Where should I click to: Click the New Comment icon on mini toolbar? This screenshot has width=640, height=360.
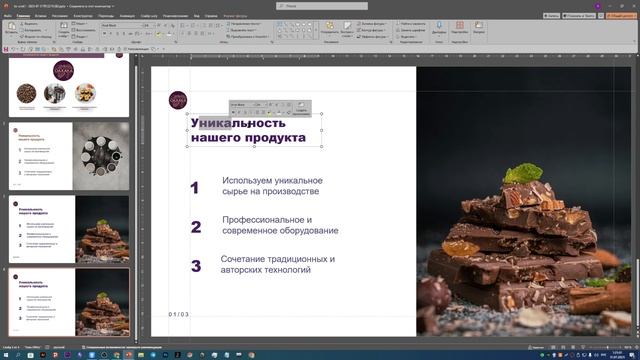click(301, 105)
